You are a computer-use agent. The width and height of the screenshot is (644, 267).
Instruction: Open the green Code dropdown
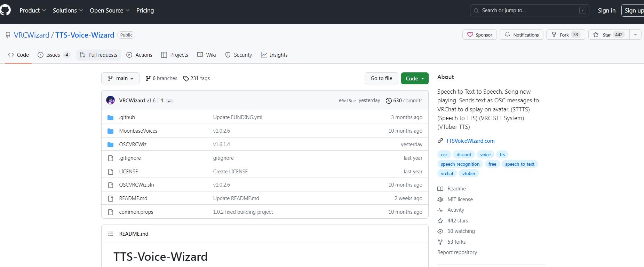pos(415,78)
